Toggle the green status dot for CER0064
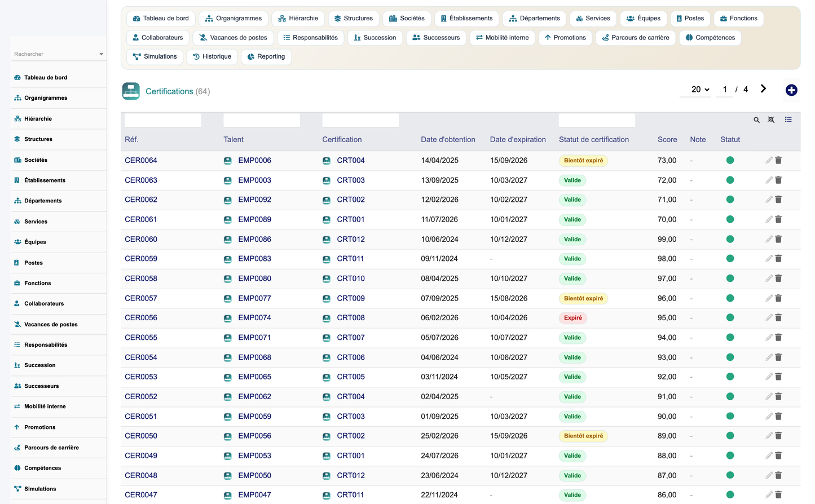 click(x=730, y=160)
